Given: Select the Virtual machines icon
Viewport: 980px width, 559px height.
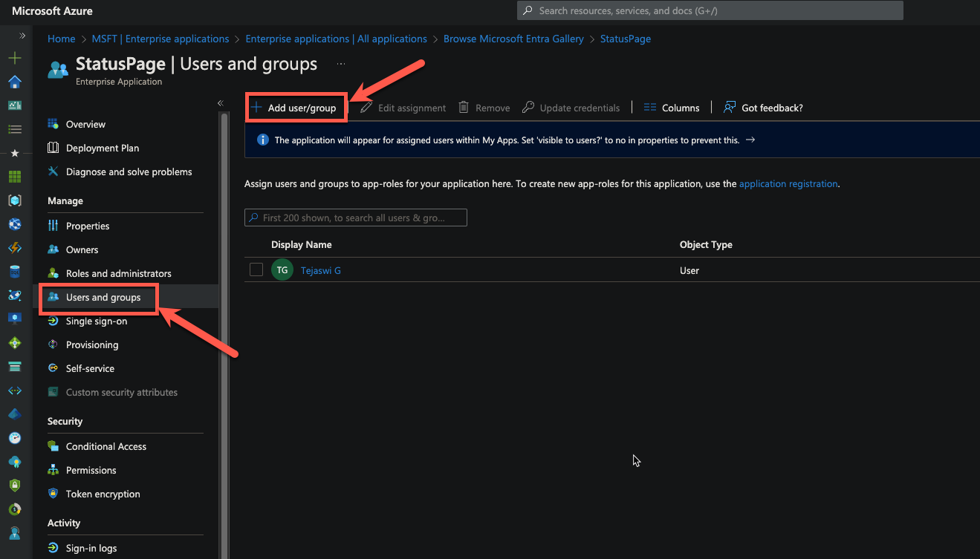Looking at the screenshot, I should coord(15,318).
